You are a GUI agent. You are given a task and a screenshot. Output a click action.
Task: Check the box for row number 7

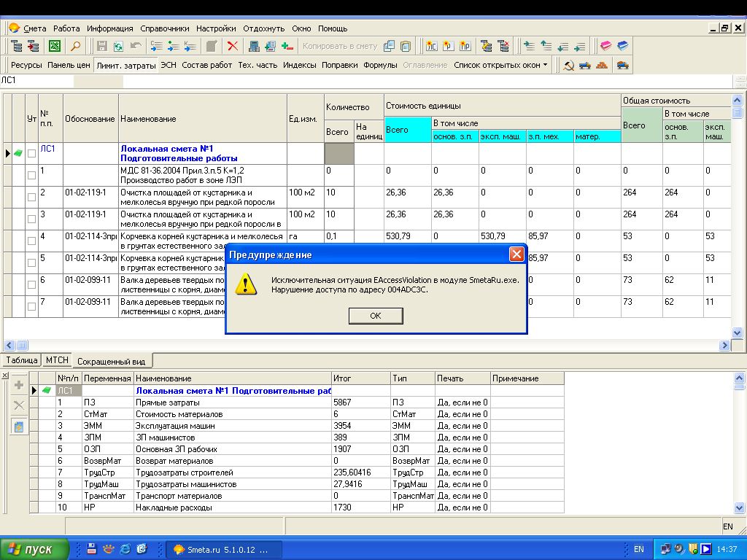tap(31, 307)
